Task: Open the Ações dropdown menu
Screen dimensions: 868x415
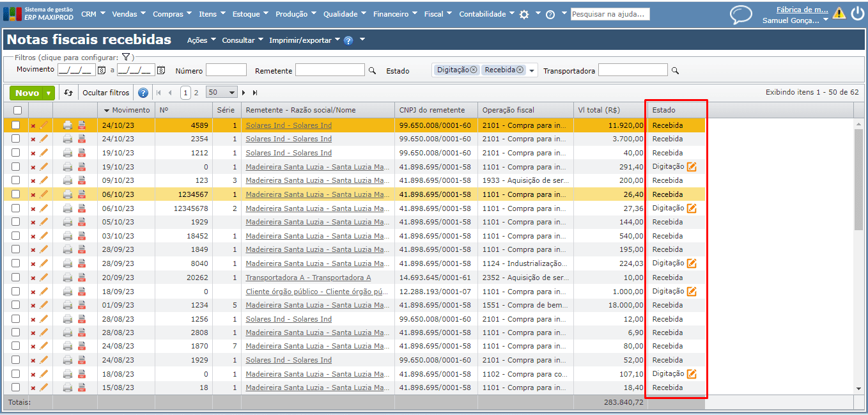Action: pyautogui.click(x=201, y=40)
